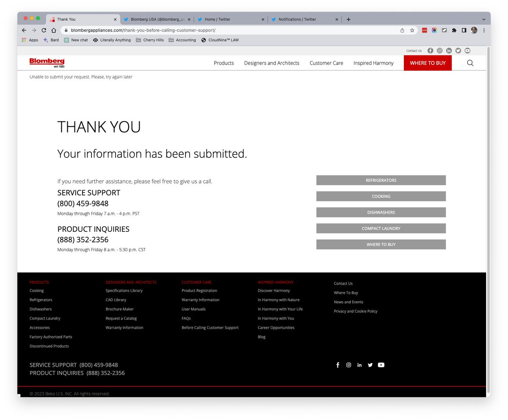Open LinkedIn icon in the footer

coord(359,365)
